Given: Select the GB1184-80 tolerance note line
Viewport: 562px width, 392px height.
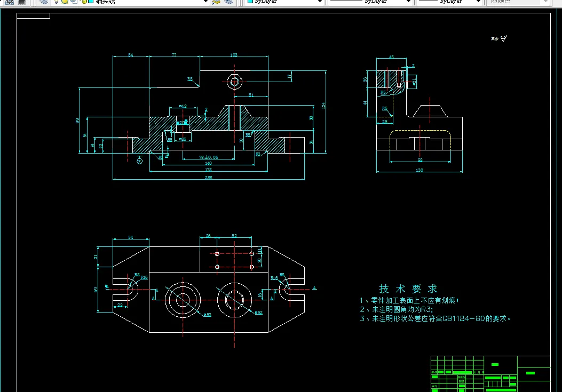Looking at the screenshot, I should tap(435, 318).
